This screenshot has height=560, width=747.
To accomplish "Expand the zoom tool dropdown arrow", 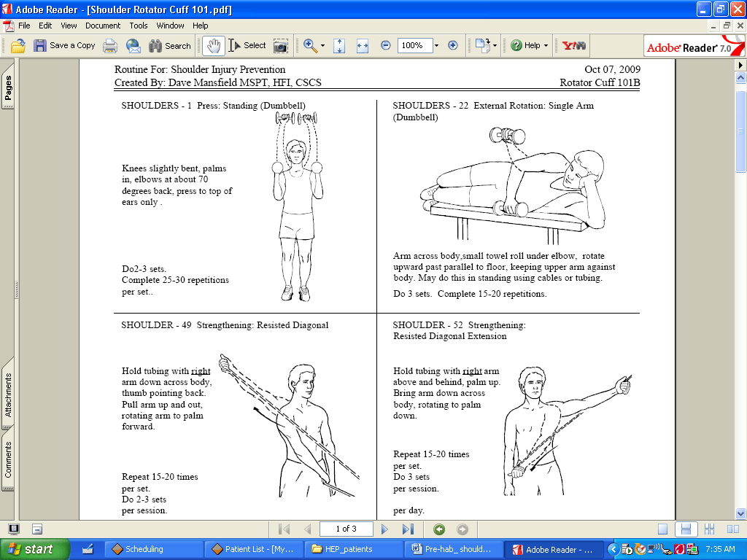I will pos(322,46).
